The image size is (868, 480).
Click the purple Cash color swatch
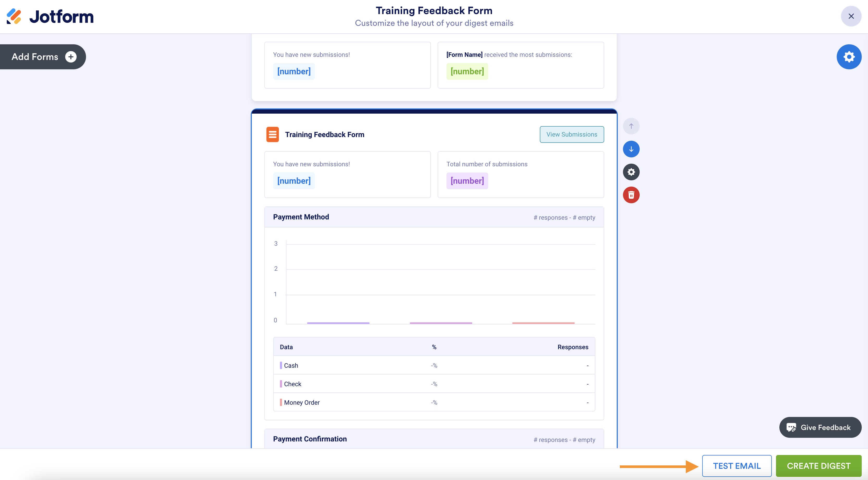coord(281,366)
